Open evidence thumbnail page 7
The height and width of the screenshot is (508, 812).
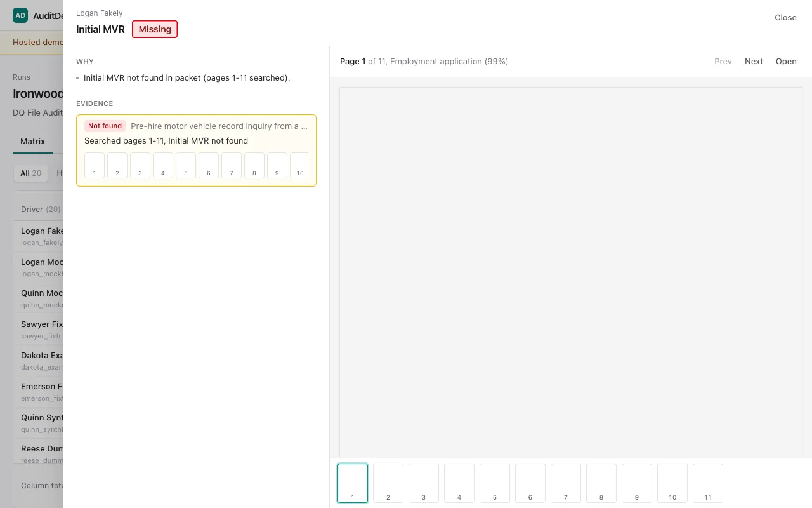coord(232,165)
